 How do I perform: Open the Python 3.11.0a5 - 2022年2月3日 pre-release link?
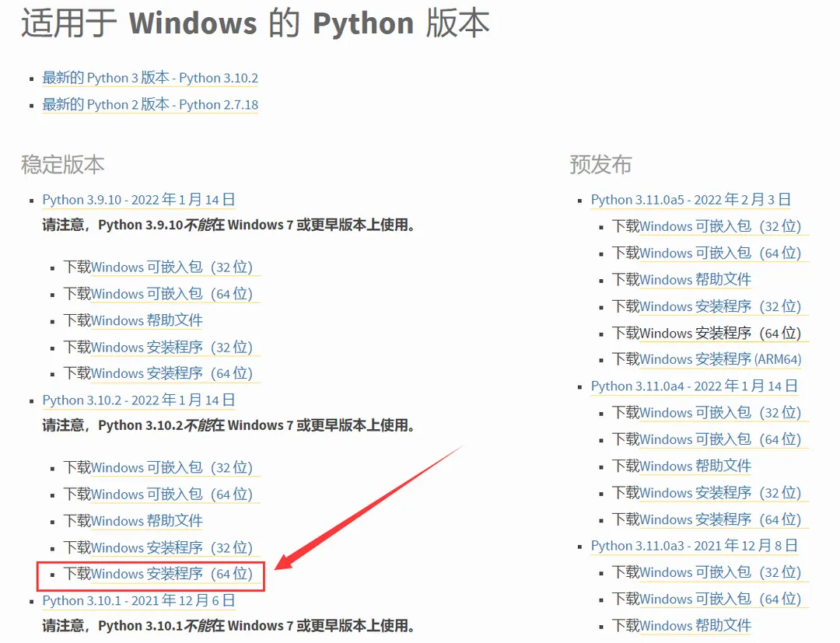tap(691, 200)
